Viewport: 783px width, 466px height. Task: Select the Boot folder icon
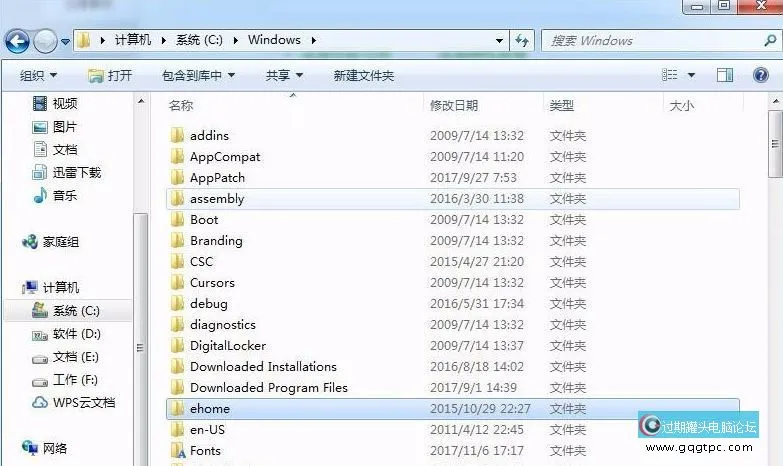click(x=177, y=219)
